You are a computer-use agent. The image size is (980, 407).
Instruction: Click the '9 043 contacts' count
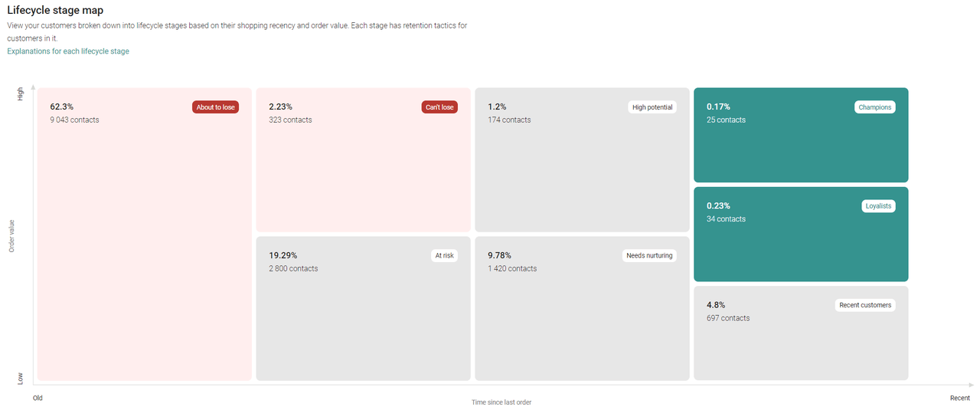pos(74,120)
